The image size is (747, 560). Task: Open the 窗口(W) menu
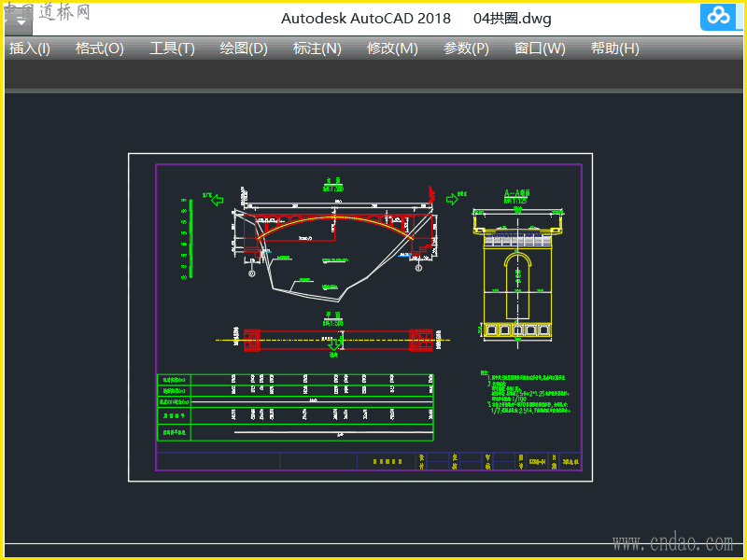click(540, 49)
